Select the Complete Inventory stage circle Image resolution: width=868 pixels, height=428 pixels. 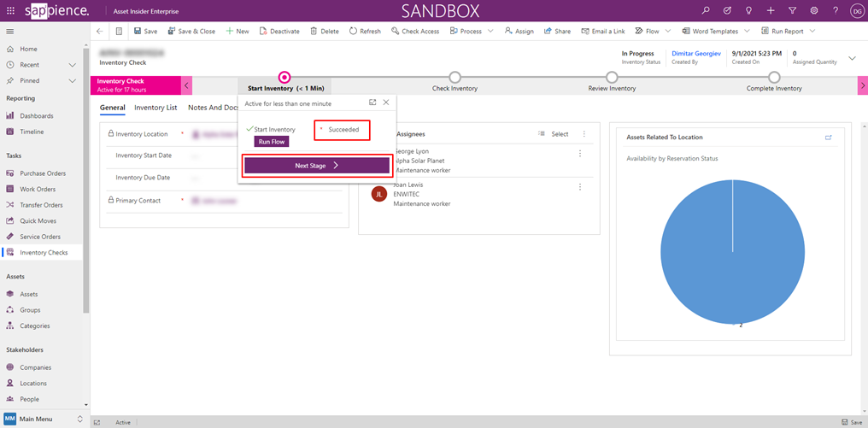point(774,78)
